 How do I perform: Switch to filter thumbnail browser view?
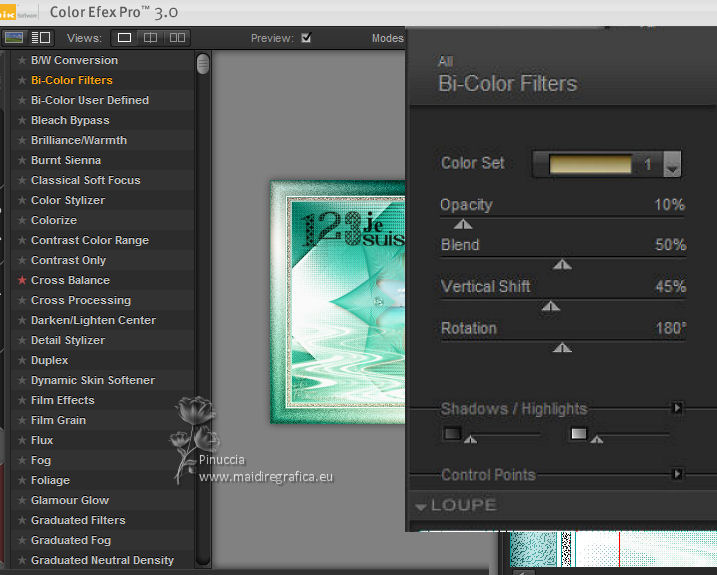point(14,38)
